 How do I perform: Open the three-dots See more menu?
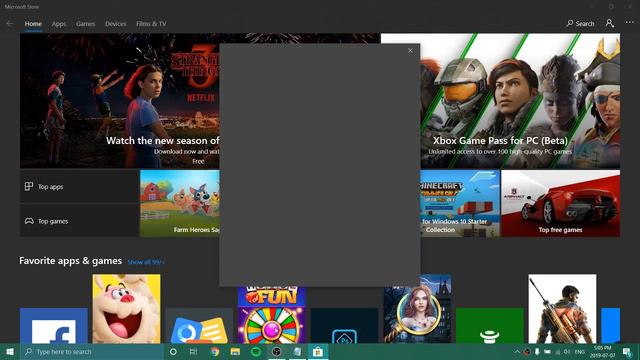(x=630, y=23)
